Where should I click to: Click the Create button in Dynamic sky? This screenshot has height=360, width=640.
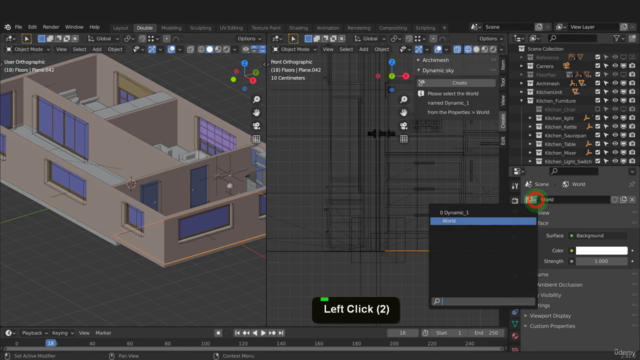tap(456, 83)
